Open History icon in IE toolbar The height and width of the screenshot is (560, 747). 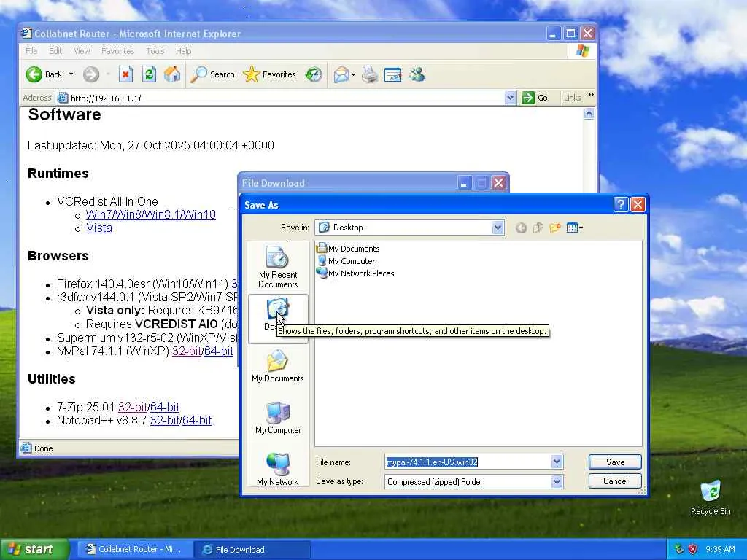[314, 74]
